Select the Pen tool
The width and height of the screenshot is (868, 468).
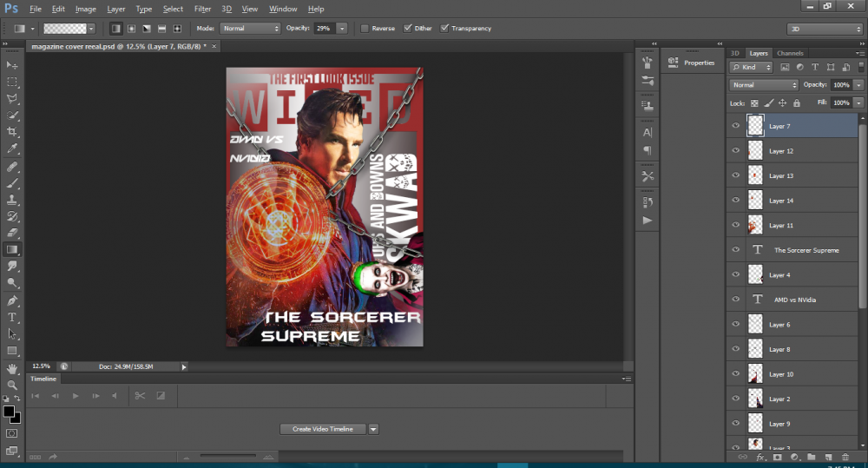point(11,300)
